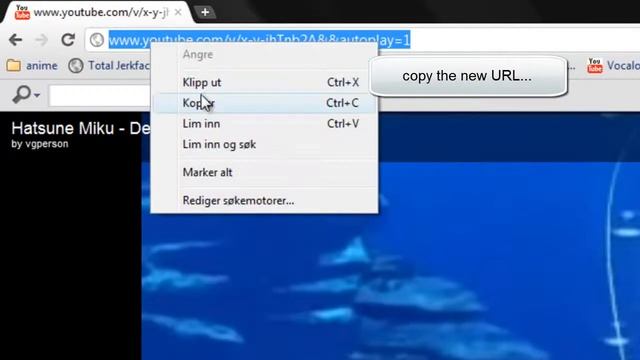This screenshot has width=640, height=360.
Task: Choose Kopier from context menu
Action: [265, 103]
